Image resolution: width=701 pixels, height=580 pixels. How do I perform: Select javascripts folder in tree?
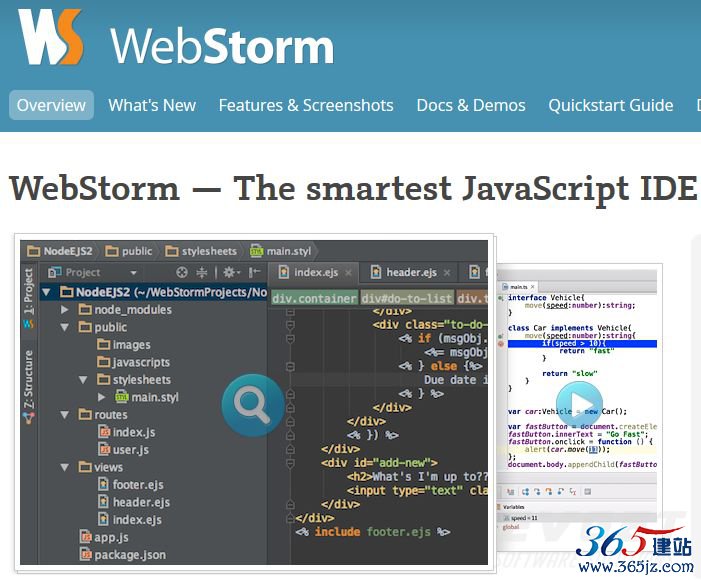tap(134, 362)
